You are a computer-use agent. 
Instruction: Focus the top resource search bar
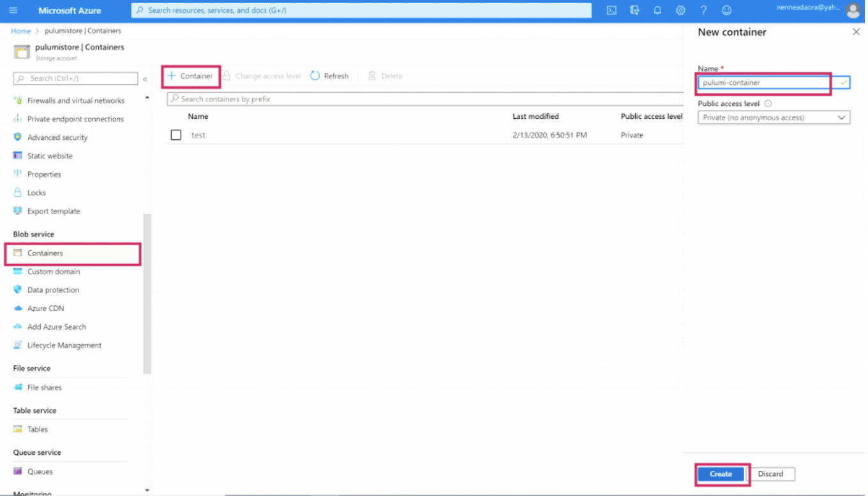[x=363, y=11]
